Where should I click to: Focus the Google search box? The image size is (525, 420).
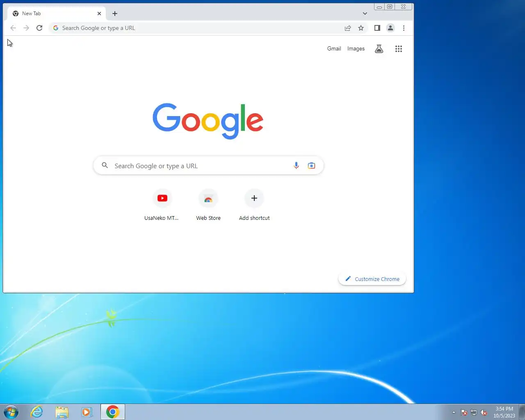(x=208, y=165)
